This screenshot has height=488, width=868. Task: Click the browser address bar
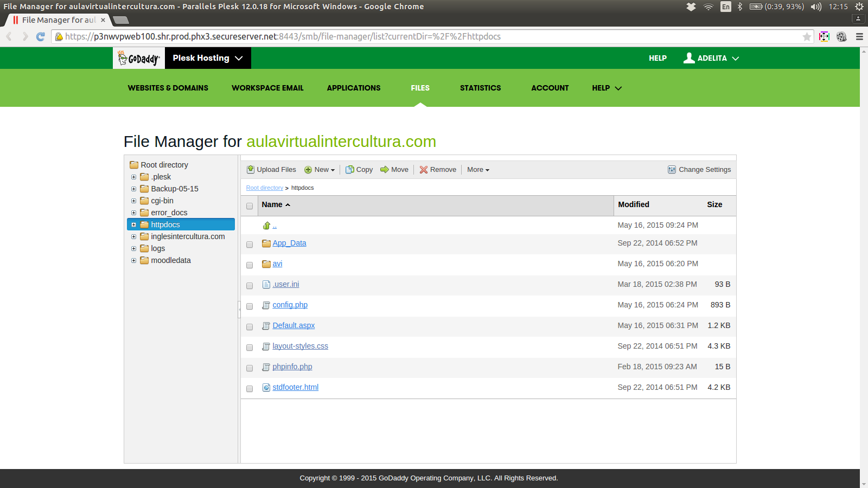[432, 36]
